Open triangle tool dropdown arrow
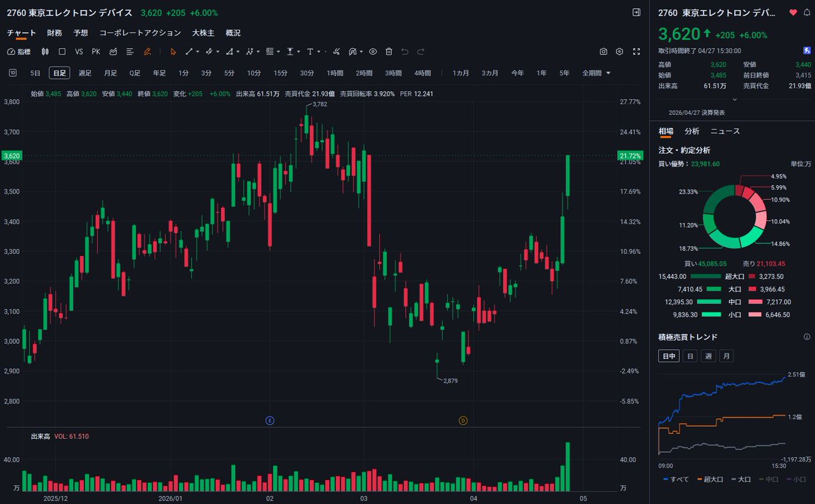Viewport: 815px width, 504px height. (237, 52)
